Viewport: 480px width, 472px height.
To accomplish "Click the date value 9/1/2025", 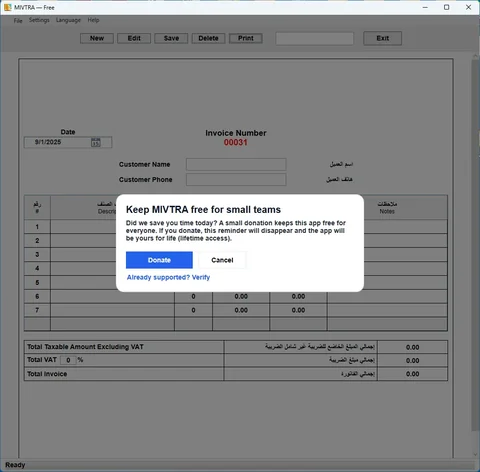I will click(x=48, y=142).
